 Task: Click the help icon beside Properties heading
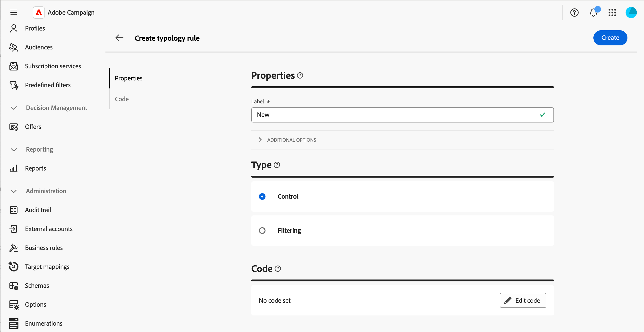click(300, 75)
